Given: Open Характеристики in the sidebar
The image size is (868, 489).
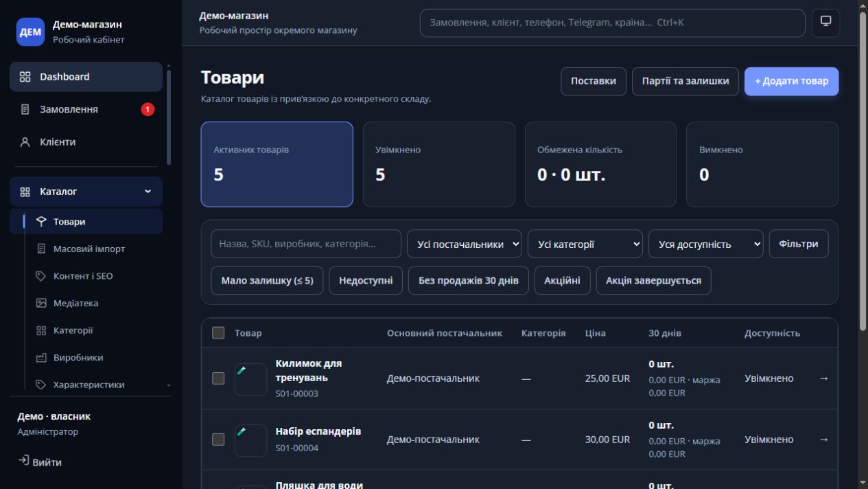Looking at the screenshot, I should point(86,385).
